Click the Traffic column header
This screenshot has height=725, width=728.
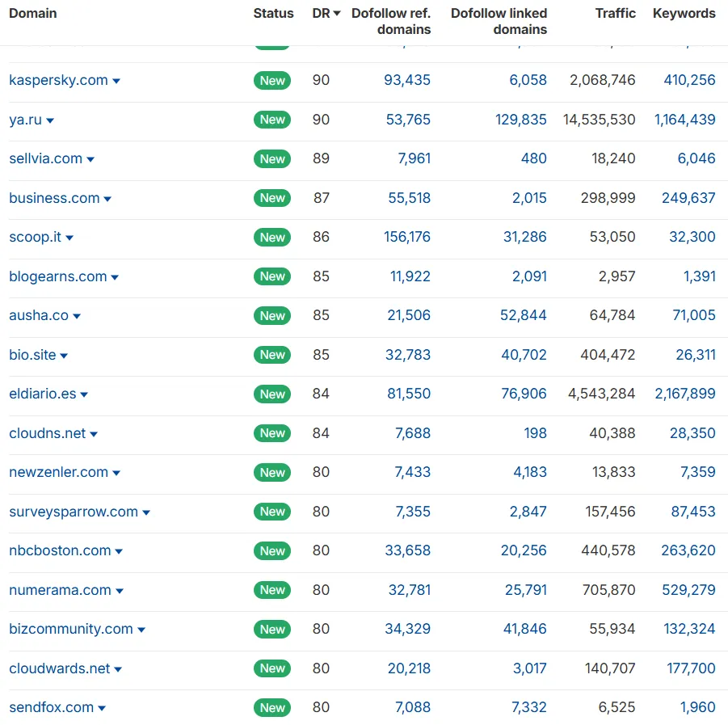[616, 14]
